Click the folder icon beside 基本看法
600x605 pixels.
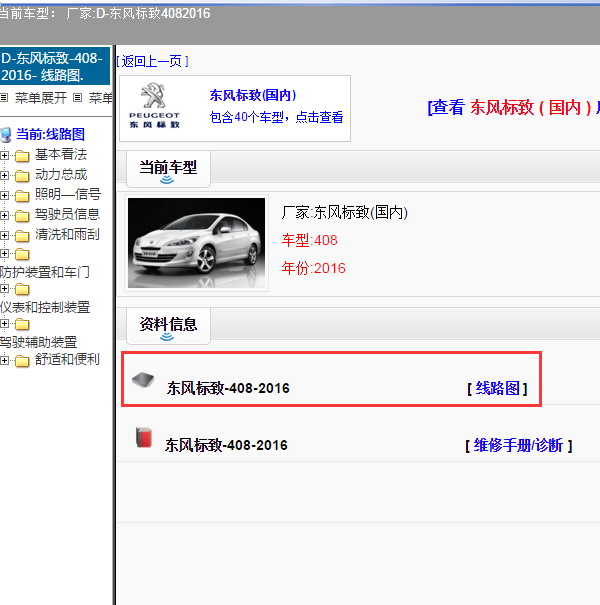click(22, 156)
